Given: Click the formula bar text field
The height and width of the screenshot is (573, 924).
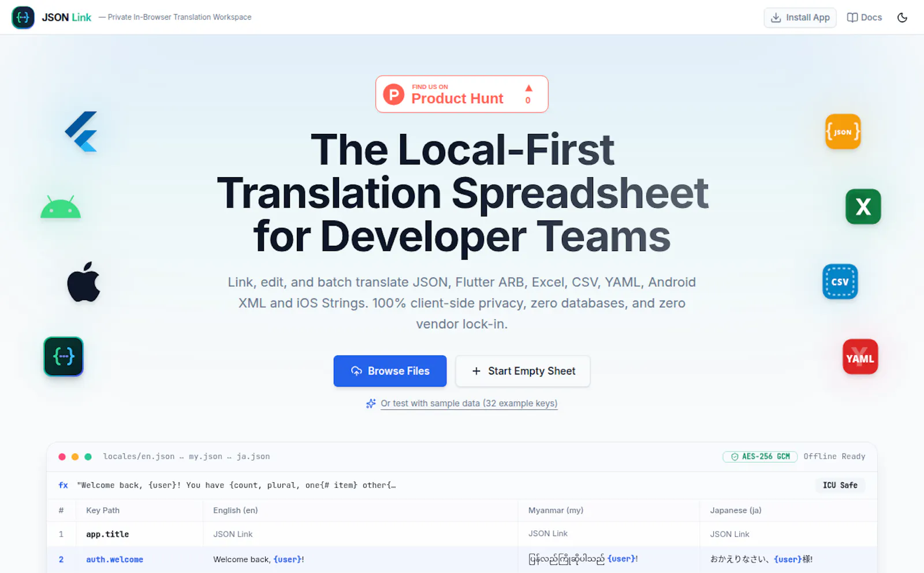Looking at the screenshot, I should point(237,485).
